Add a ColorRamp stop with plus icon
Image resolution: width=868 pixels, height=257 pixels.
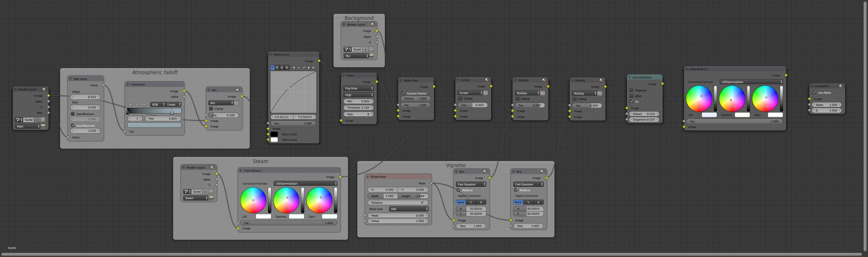(x=130, y=104)
